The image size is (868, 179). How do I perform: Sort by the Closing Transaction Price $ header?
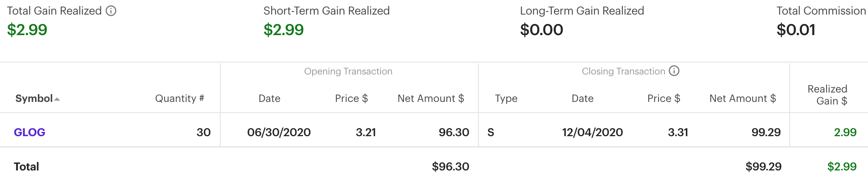[x=664, y=98]
